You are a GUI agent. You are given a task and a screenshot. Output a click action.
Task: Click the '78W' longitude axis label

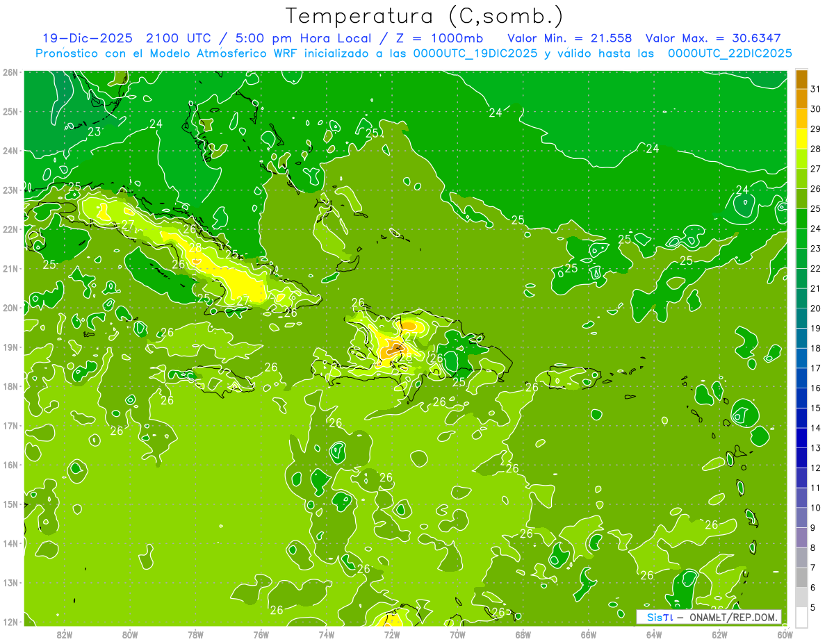195,634
